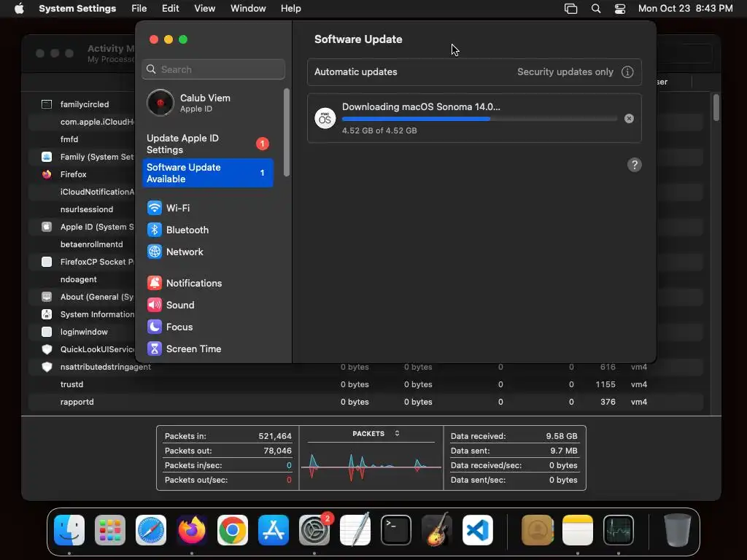Open the Window menu
The image size is (747, 560).
(248, 9)
